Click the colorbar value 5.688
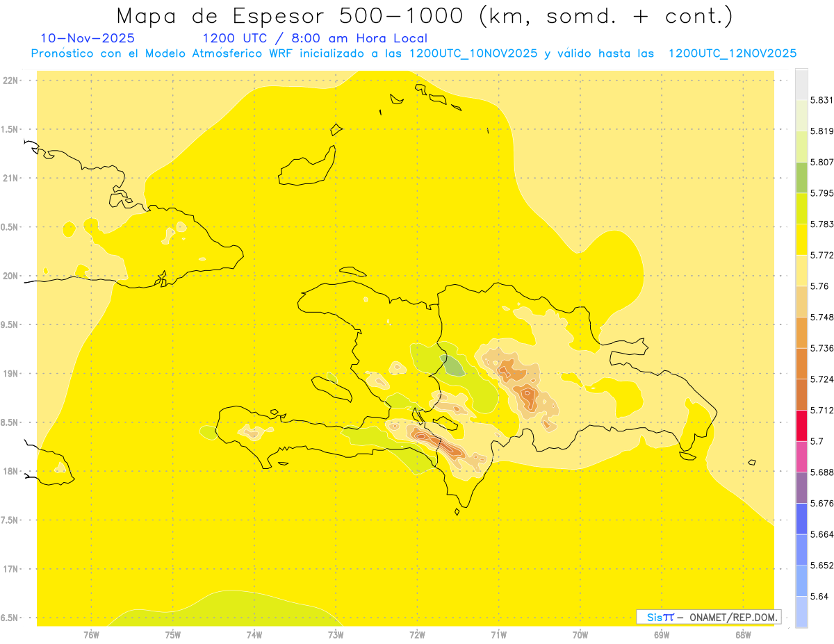The height and width of the screenshot is (644, 834). [821, 472]
